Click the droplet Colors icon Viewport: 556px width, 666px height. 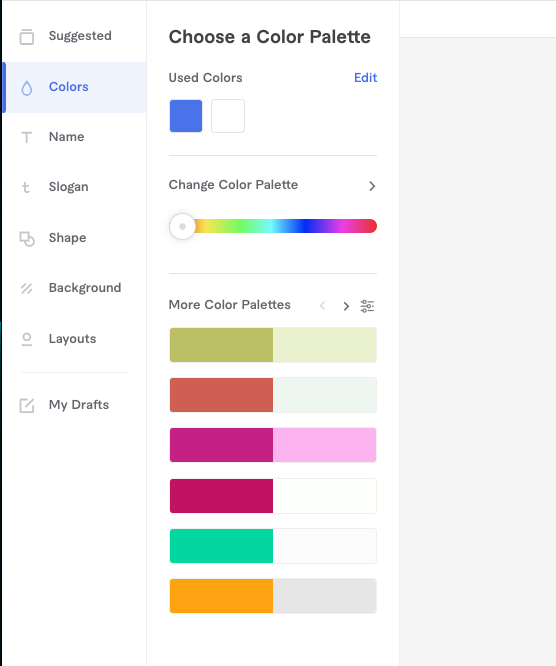[27, 88]
